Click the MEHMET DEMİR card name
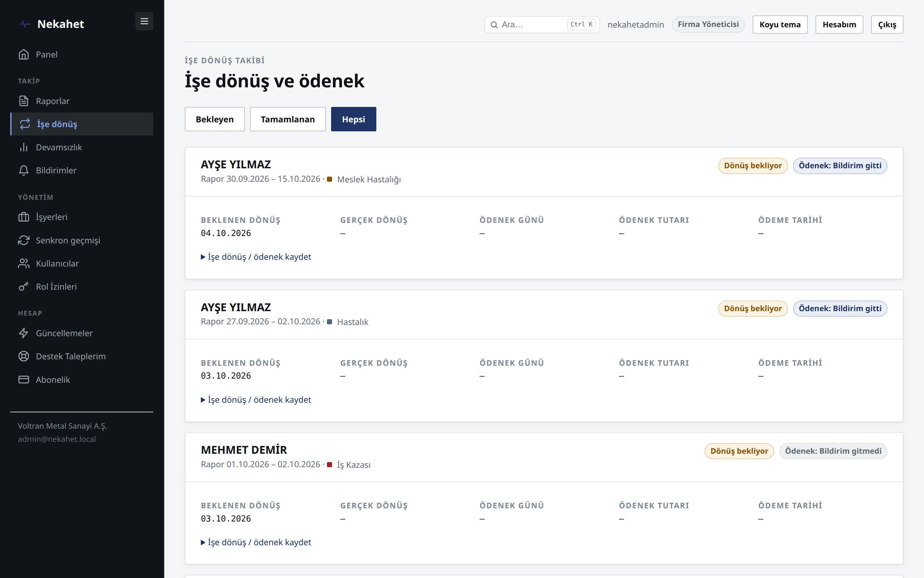The width and height of the screenshot is (924, 578). point(244,450)
